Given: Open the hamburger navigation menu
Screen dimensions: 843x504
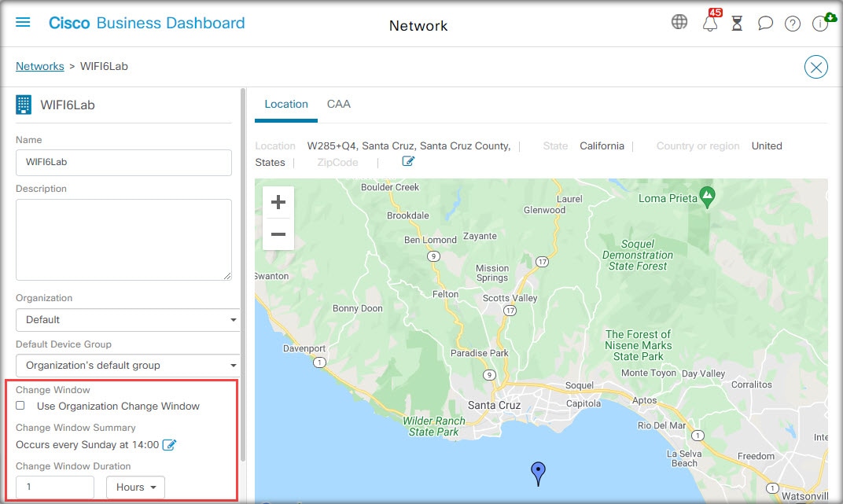Looking at the screenshot, I should point(23,23).
